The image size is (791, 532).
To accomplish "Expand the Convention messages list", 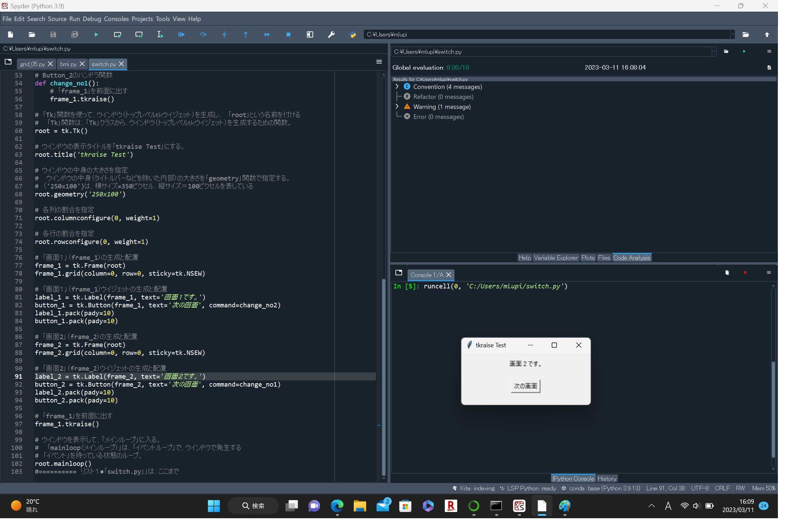I will point(397,86).
